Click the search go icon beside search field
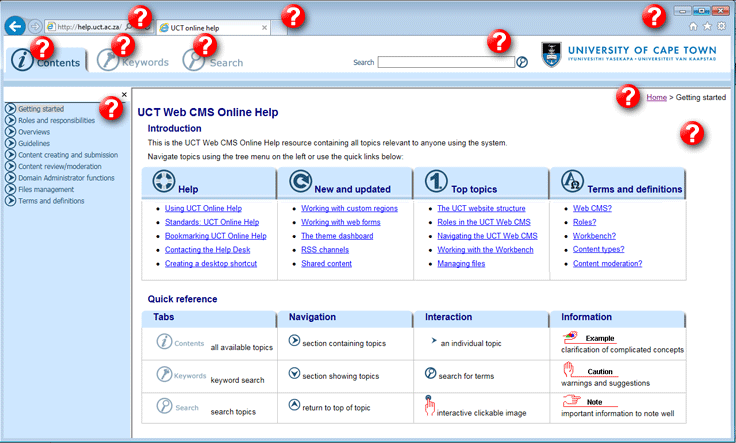Image resolution: width=736 pixels, height=443 pixels. tap(521, 62)
